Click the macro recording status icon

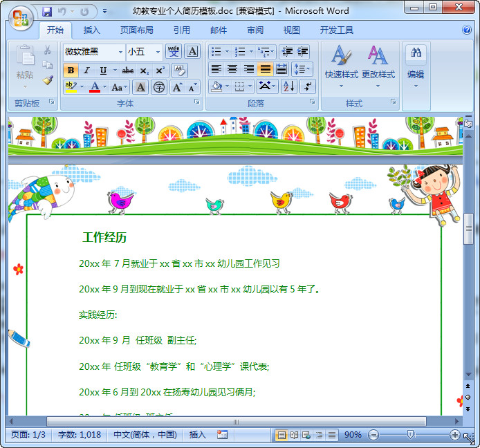(x=222, y=435)
